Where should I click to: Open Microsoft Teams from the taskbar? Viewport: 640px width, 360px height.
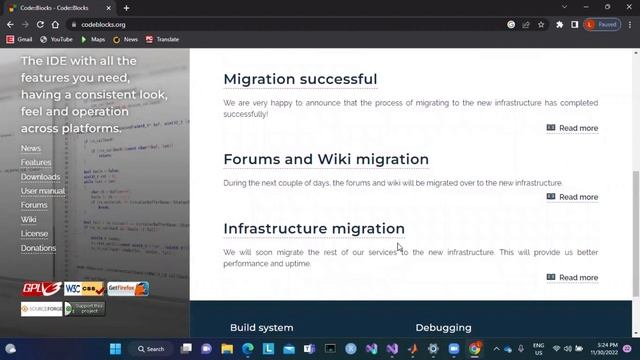coord(309,349)
